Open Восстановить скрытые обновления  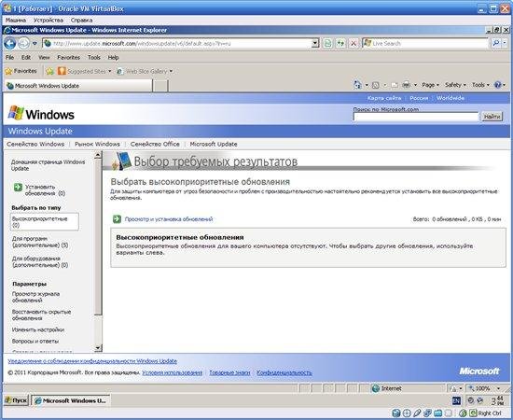[41, 315]
